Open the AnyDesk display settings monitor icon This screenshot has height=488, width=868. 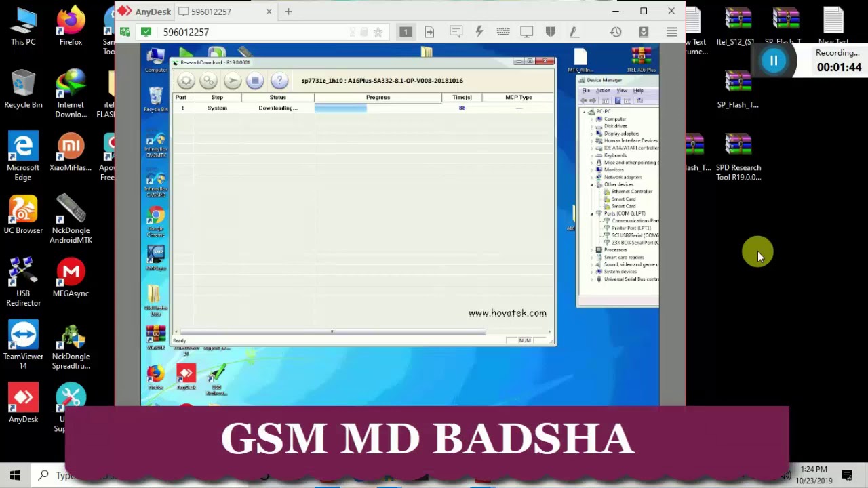527,32
